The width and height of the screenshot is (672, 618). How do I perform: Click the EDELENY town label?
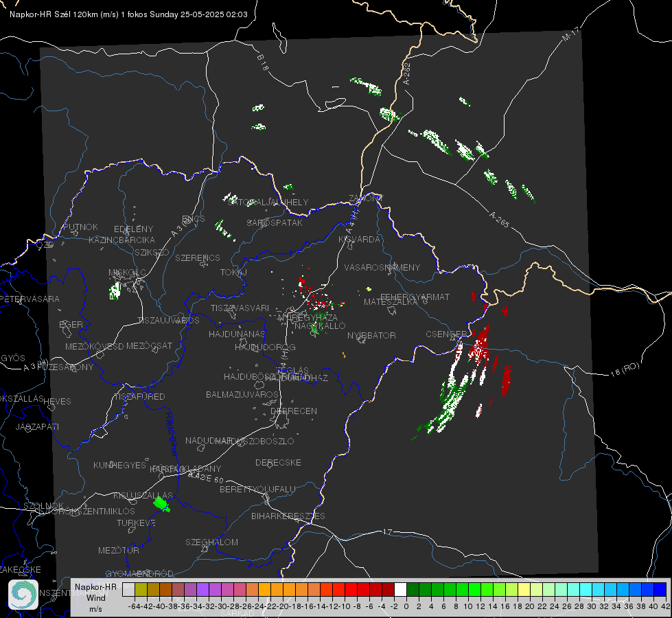(x=134, y=229)
